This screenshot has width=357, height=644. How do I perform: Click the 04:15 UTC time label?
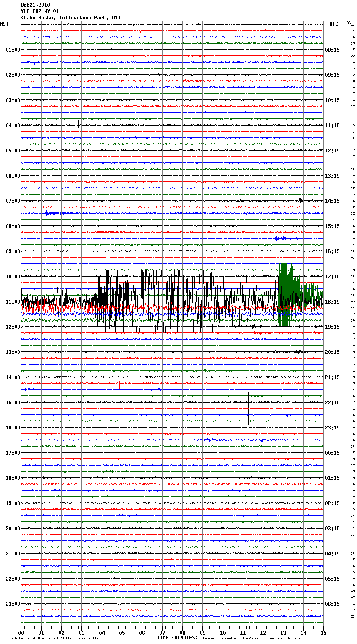(332, 554)
